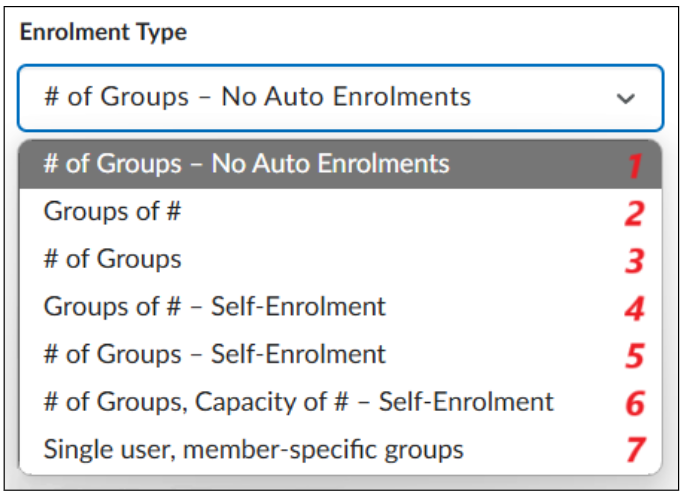Image resolution: width=683 pixels, height=499 pixels.
Task: Expand the Enrolment Type chevron arrow
Action: [x=626, y=99]
